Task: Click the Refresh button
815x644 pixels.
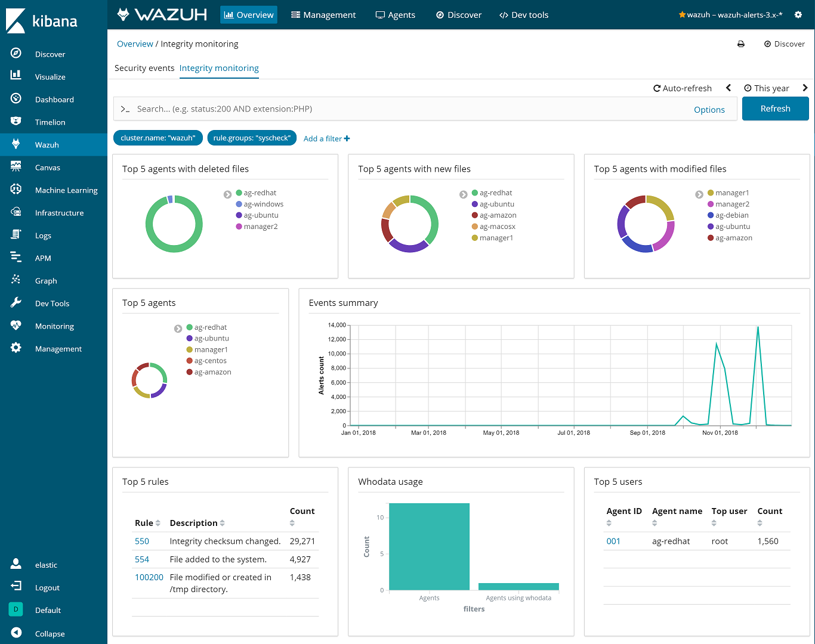Action: 775,109
